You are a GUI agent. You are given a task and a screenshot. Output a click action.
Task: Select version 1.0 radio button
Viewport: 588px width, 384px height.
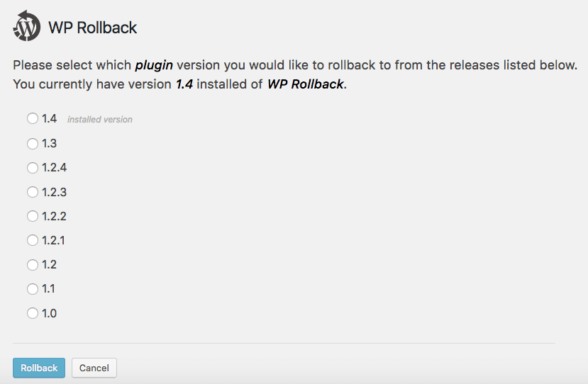(x=33, y=313)
